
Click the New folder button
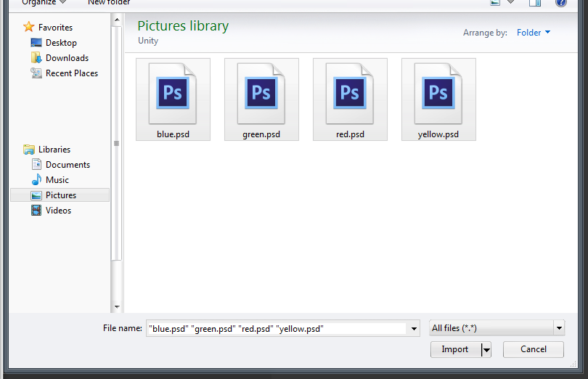click(109, 3)
